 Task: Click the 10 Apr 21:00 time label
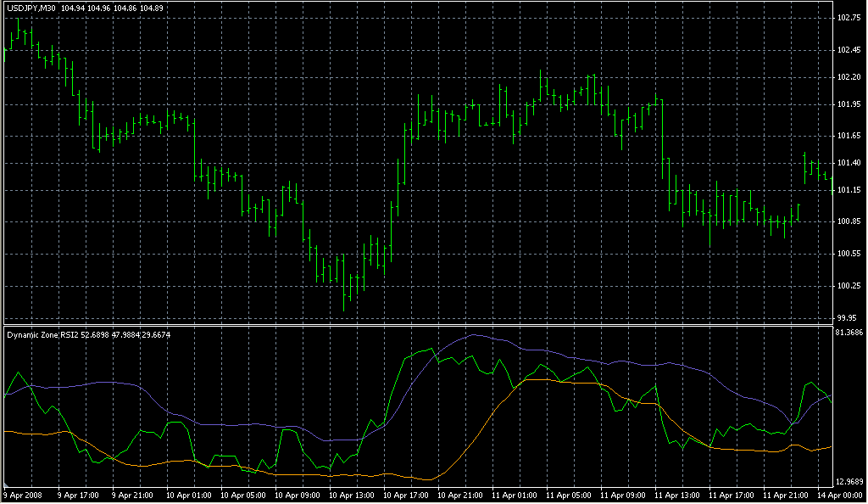(x=460, y=495)
